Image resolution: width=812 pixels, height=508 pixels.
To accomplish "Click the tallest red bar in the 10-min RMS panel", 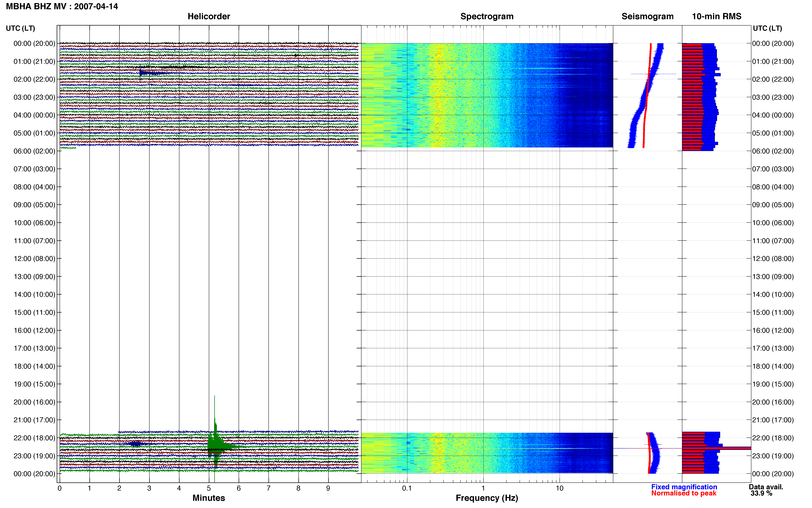I will click(x=716, y=448).
